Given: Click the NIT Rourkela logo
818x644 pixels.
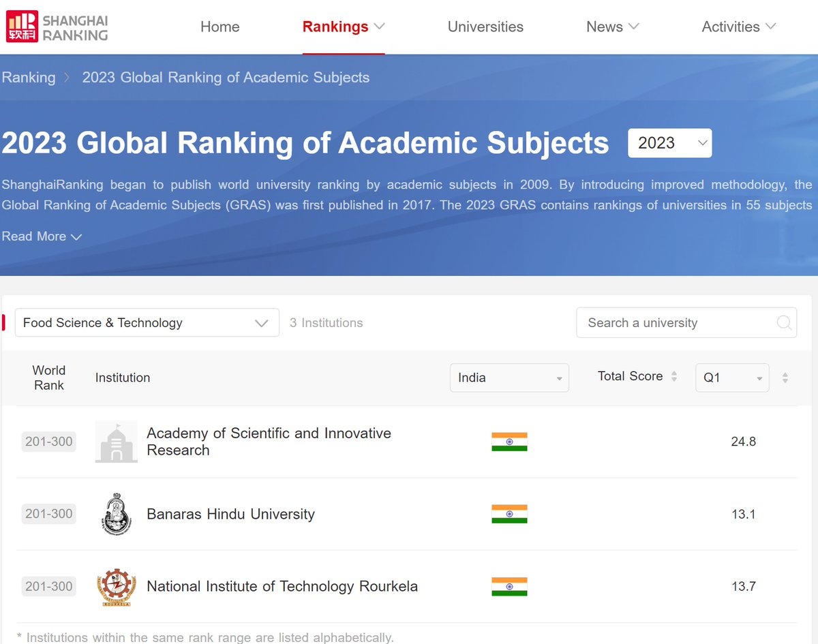Looking at the screenshot, I should [x=117, y=586].
